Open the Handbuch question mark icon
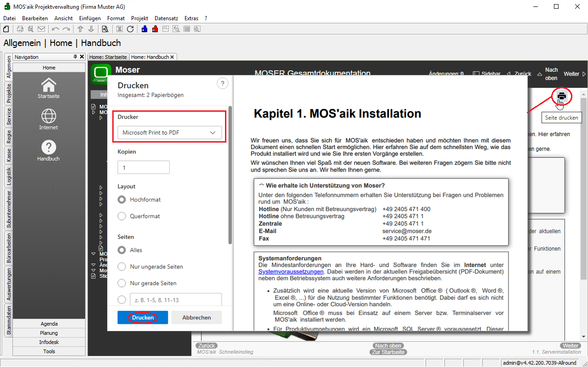Viewport: 588px width, 367px height. coord(49,147)
